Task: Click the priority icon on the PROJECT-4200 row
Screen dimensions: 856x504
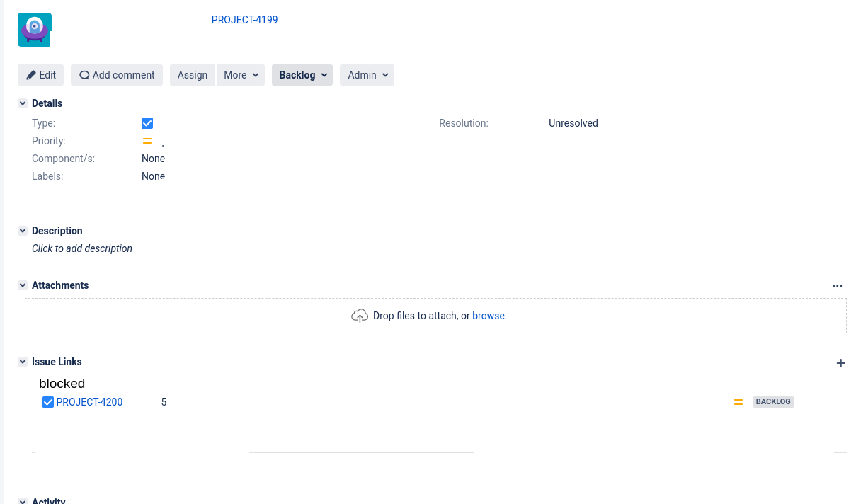Action: pos(738,401)
